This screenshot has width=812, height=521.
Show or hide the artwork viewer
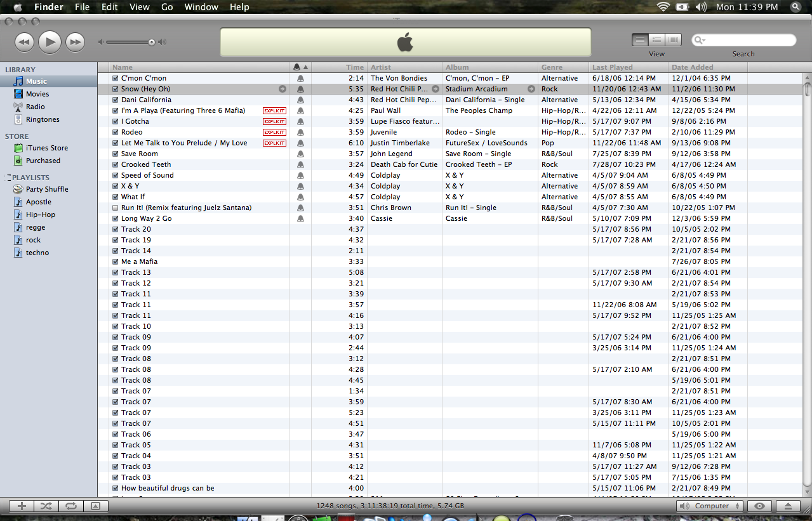95,506
